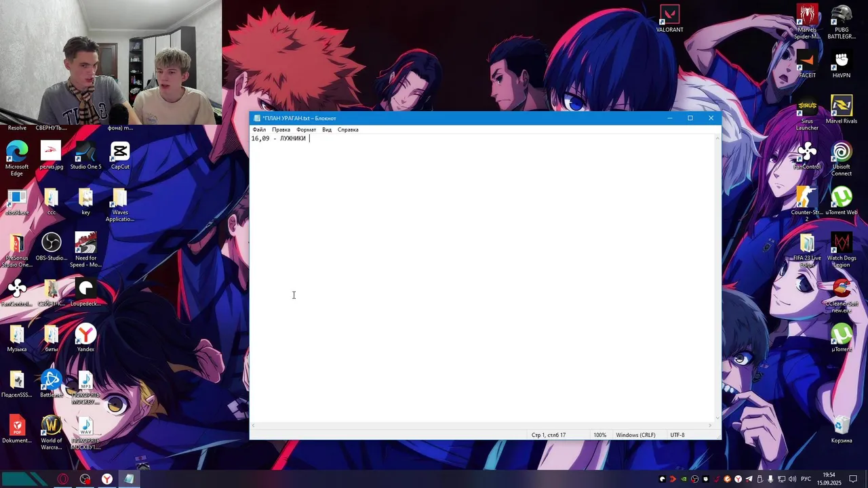The width and height of the screenshot is (868, 488).
Task: Select the Yandex desktop icon
Action: coord(85,338)
